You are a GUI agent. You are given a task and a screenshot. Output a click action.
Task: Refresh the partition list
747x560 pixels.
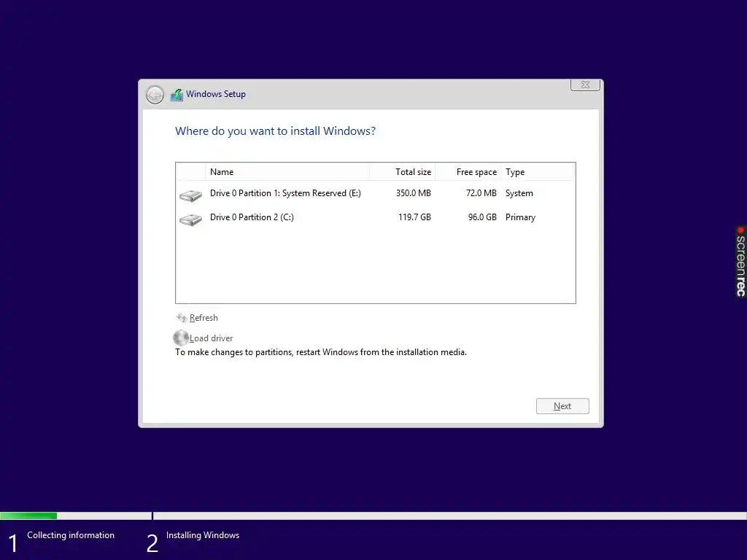click(204, 318)
